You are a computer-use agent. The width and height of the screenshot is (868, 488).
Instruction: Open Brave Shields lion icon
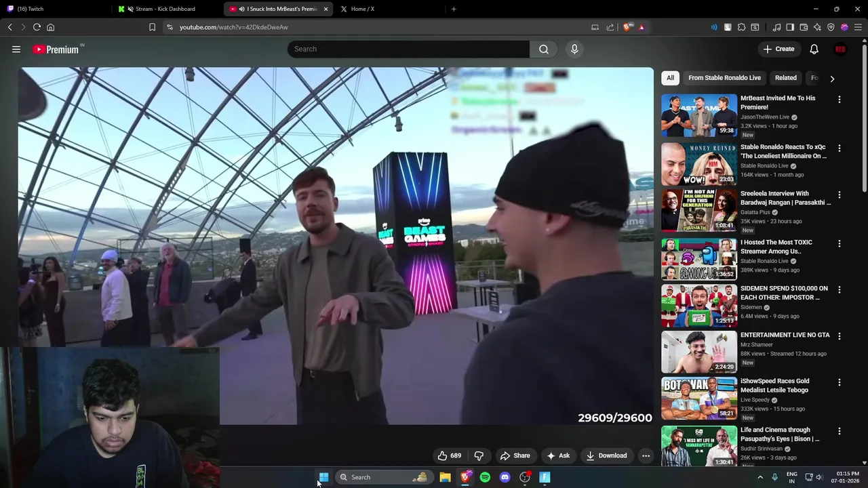point(627,27)
